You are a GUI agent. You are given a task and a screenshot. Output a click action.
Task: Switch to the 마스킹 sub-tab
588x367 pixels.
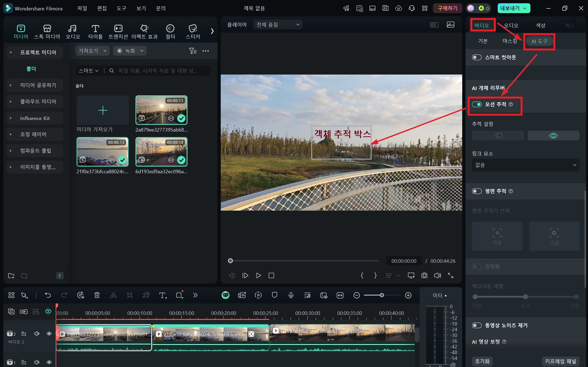click(x=509, y=41)
